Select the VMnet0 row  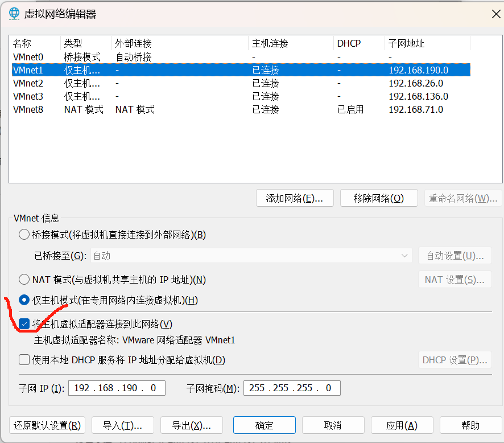pos(241,57)
